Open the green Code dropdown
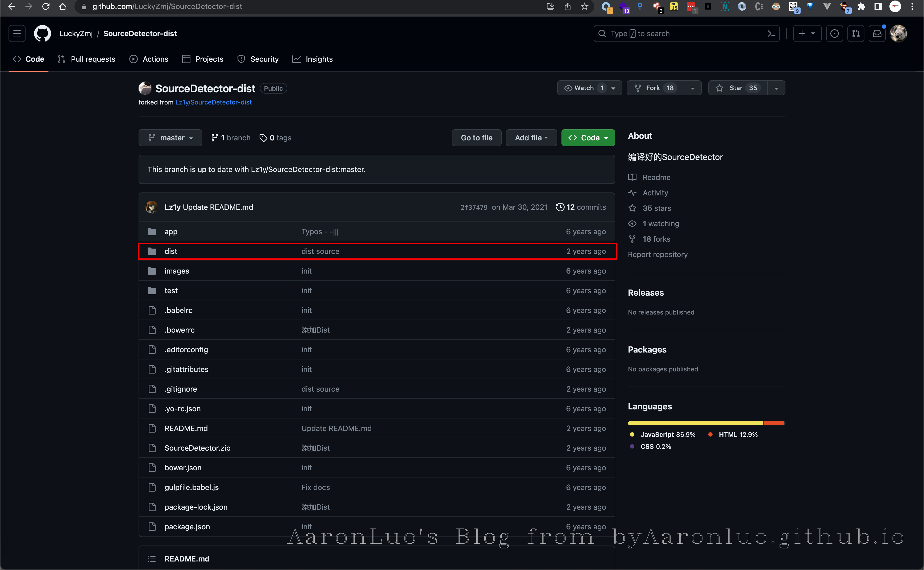Image resolution: width=924 pixels, height=570 pixels. pos(588,138)
